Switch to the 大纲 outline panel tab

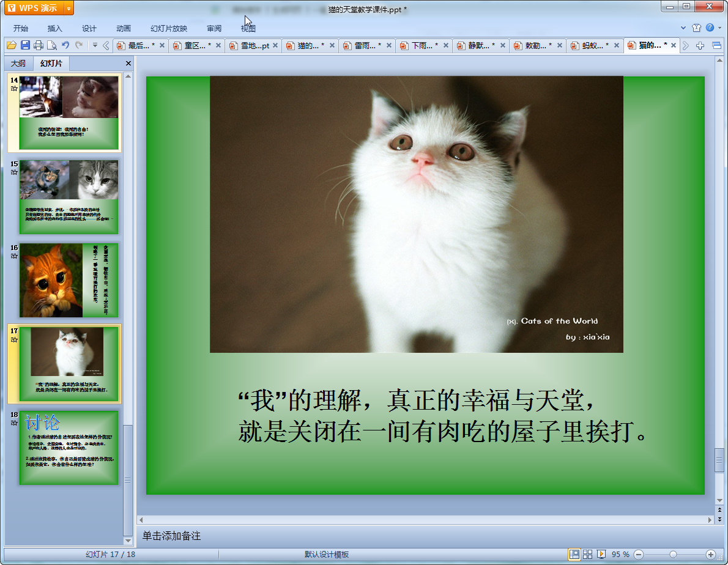pyautogui.click(x=18, y=63)
